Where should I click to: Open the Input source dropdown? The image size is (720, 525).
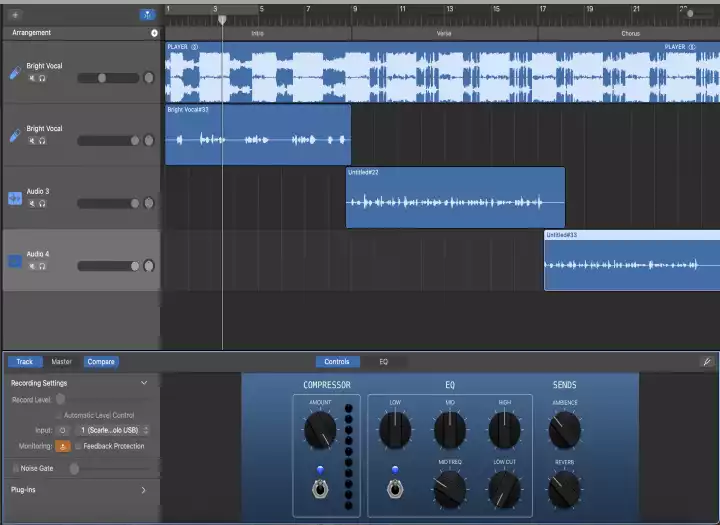pos(116,430)
